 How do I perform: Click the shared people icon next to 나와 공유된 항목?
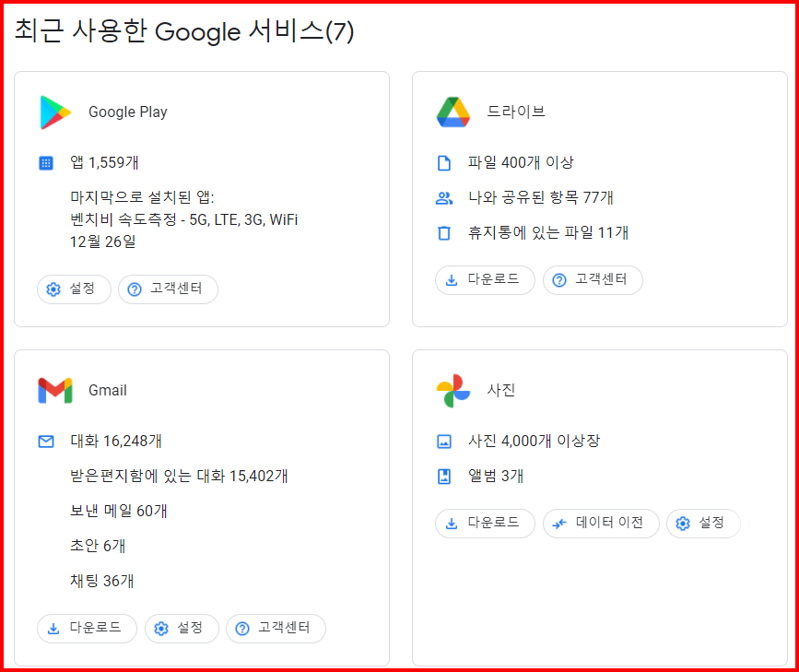(444, 198)
